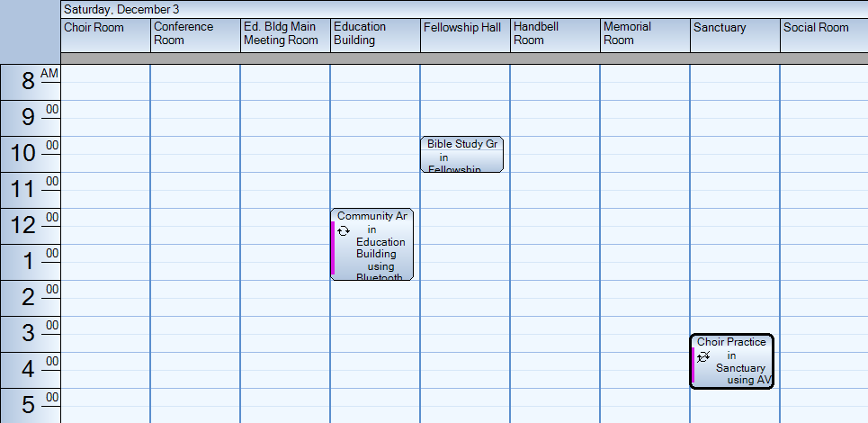Select the Bible Study Group event
Viewport: 868px width, 423px height.
pyautogui.click(x=462, y=155)
